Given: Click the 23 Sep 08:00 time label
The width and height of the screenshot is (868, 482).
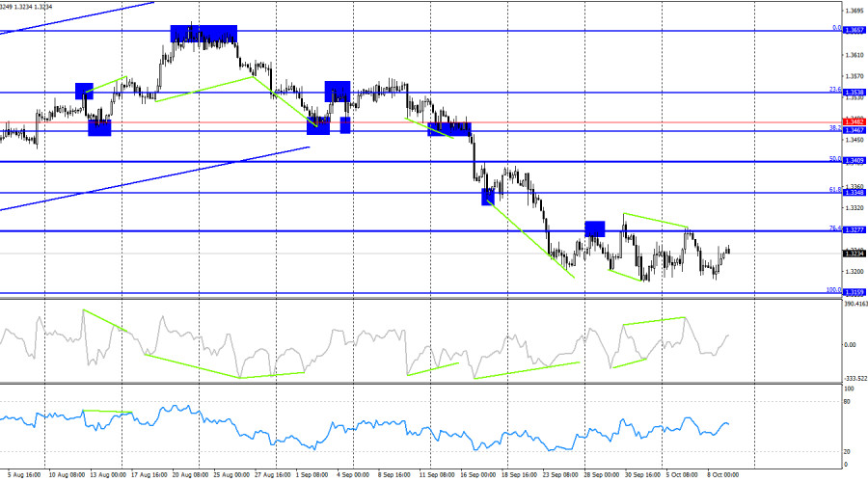Looking at the screenshot, I should [x=560, y=475].
